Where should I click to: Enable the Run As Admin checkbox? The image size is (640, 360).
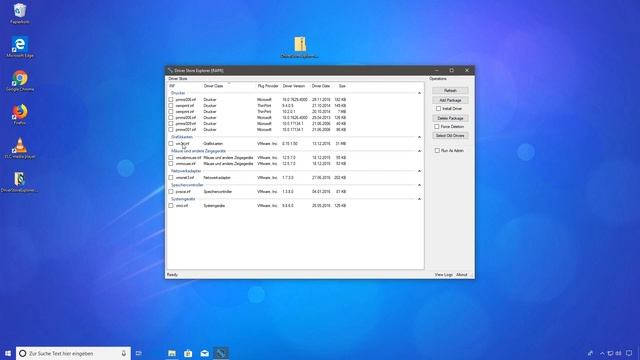(x=437, y=151)
